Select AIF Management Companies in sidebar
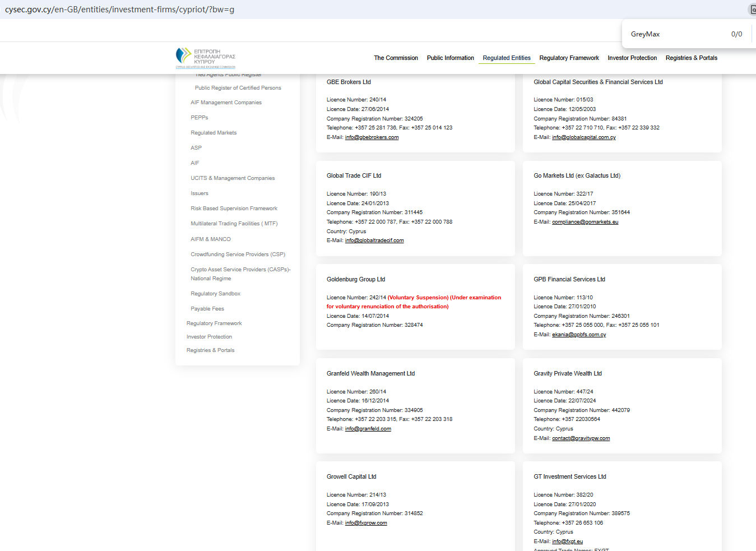This screenshot has width=756, height=551. click(226, 103)
